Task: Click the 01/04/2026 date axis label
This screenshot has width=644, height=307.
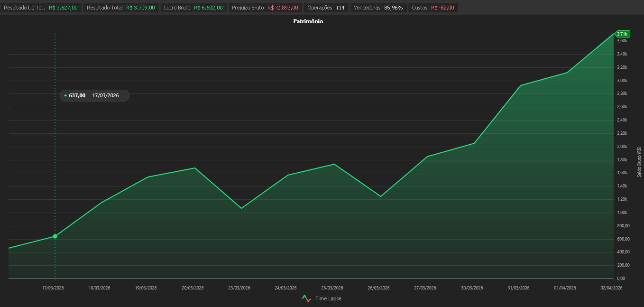Action: pyautogui.click(x=564, y=288)
